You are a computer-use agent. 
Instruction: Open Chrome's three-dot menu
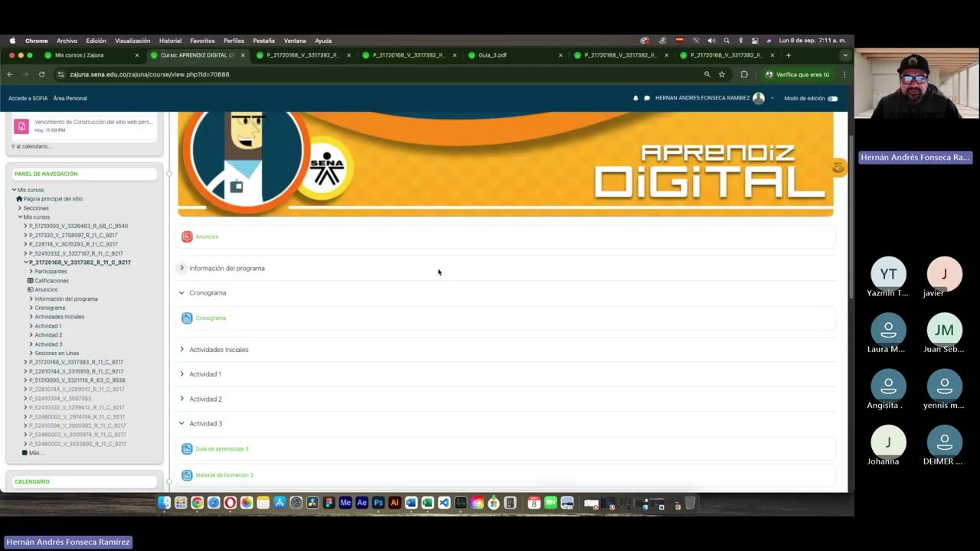point(844,74)
